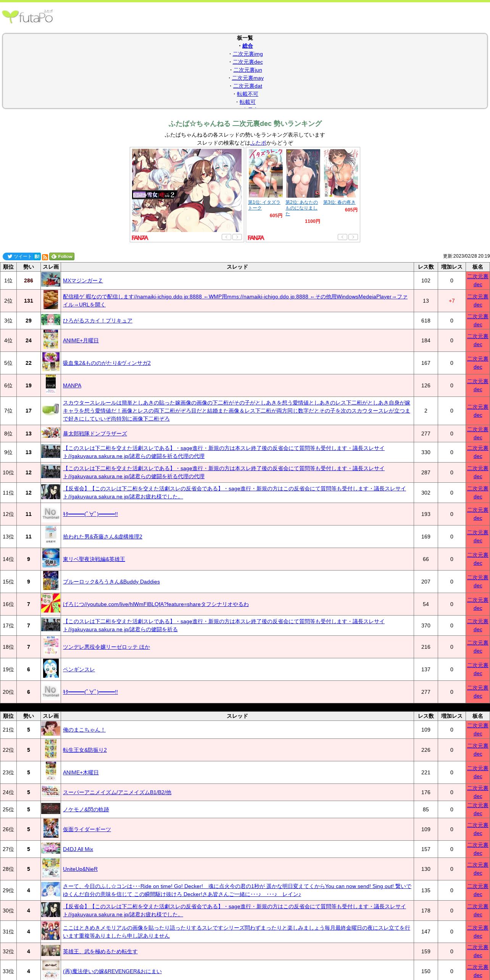Select 二次元裏jun in the board list
Image resolution: width=490 pixels, height=980 pixels.
[x=248, y=70]
